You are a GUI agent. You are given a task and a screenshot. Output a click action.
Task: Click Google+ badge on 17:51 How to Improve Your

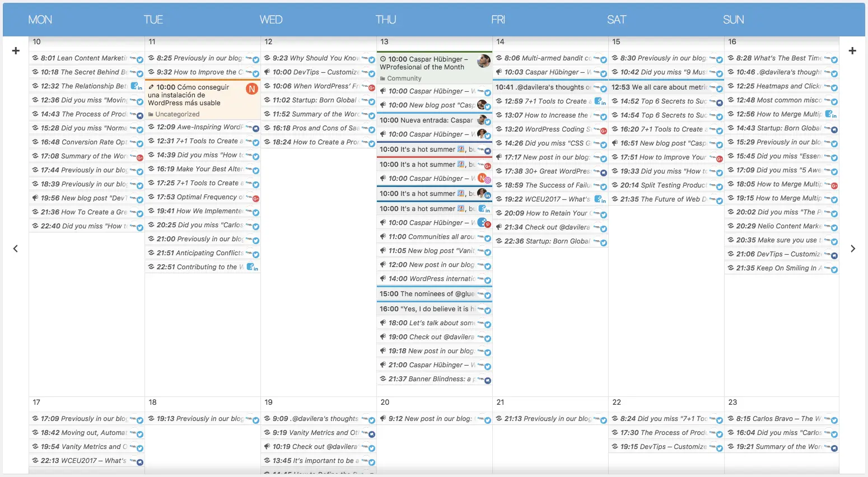(x=720, y=159)
